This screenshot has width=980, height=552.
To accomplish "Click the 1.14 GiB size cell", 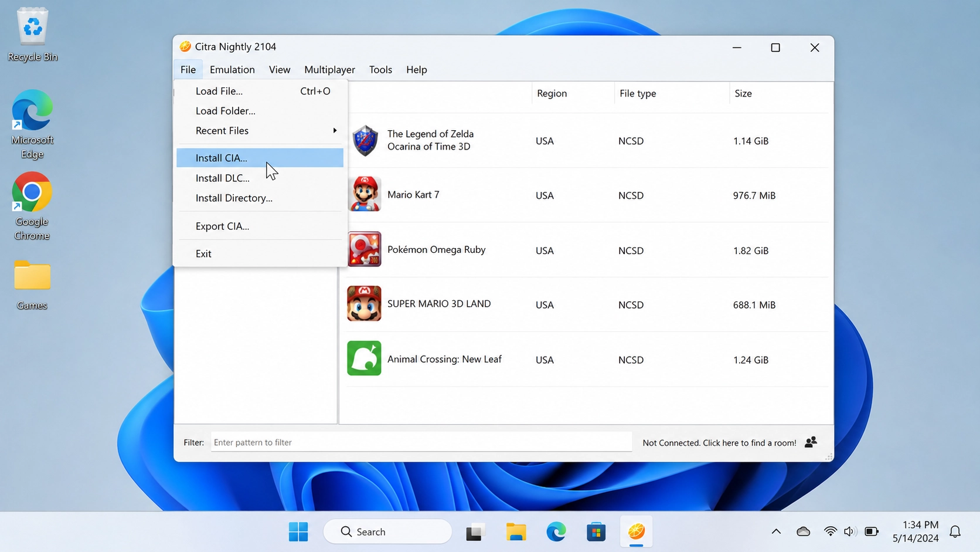I will click(751, 141).
